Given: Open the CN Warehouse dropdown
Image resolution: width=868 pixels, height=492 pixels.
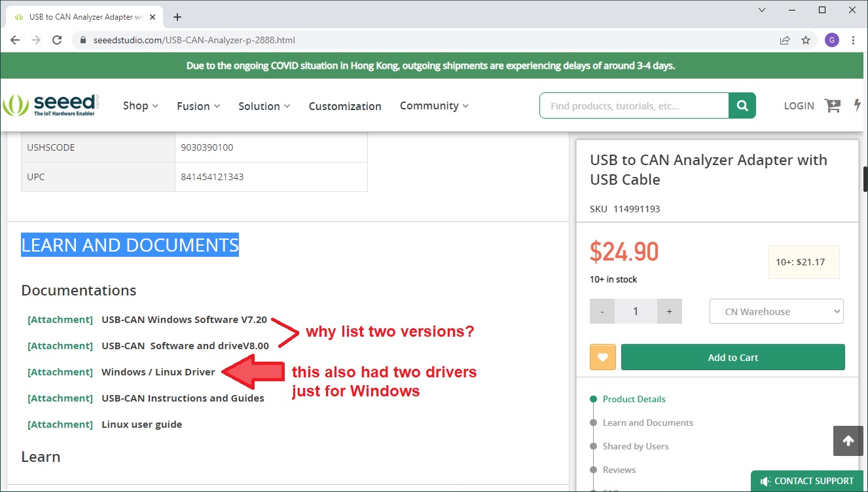Looking at the screenshot, I should tap(776, 312).
